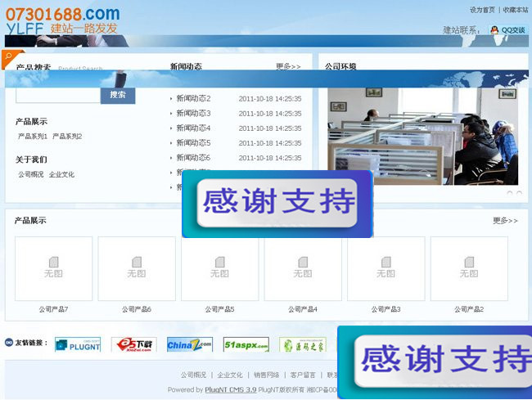Click the PlugNT CMS 3.9 footer link
The width and height of the screenshot is (532, 400).
[x=230, y=390]
